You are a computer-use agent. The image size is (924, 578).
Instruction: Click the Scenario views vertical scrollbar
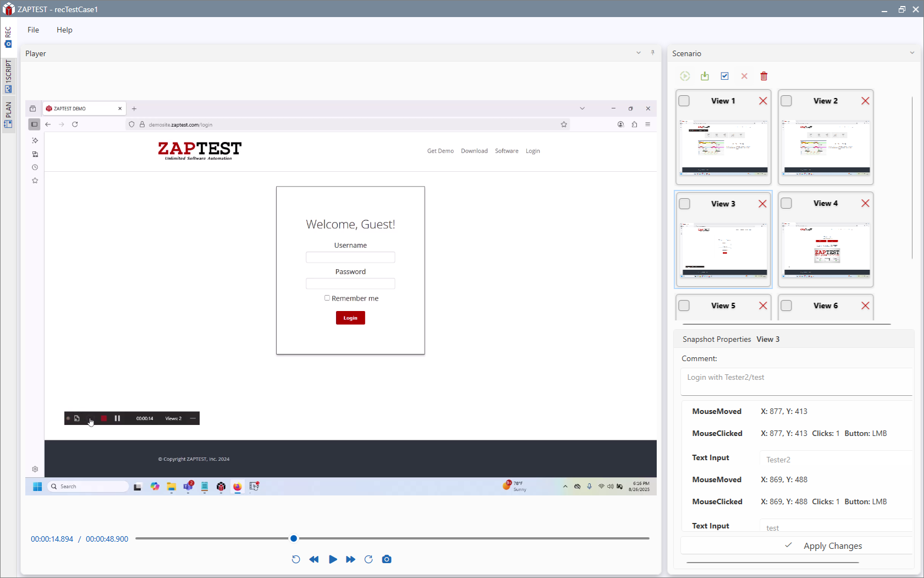[912, 177]
